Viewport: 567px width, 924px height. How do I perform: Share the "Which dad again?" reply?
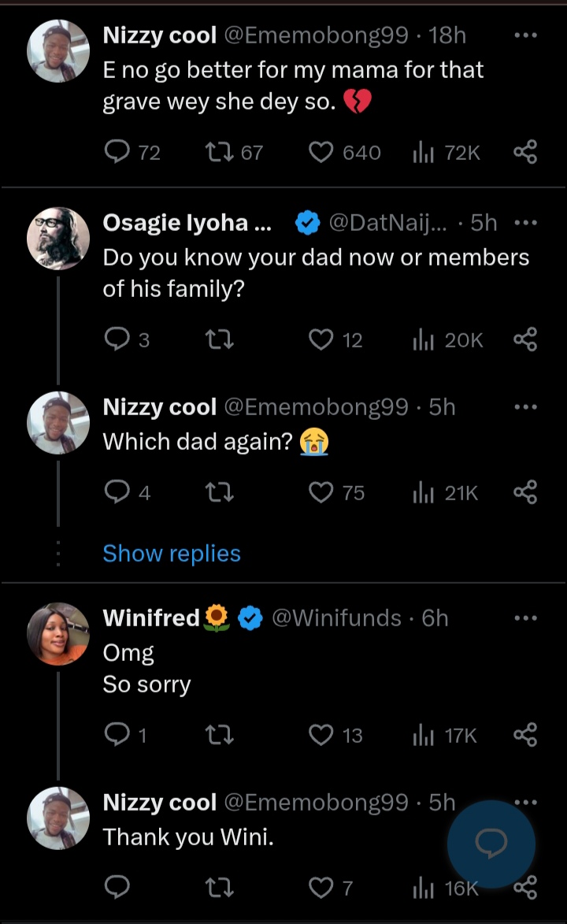pos(525,492)
